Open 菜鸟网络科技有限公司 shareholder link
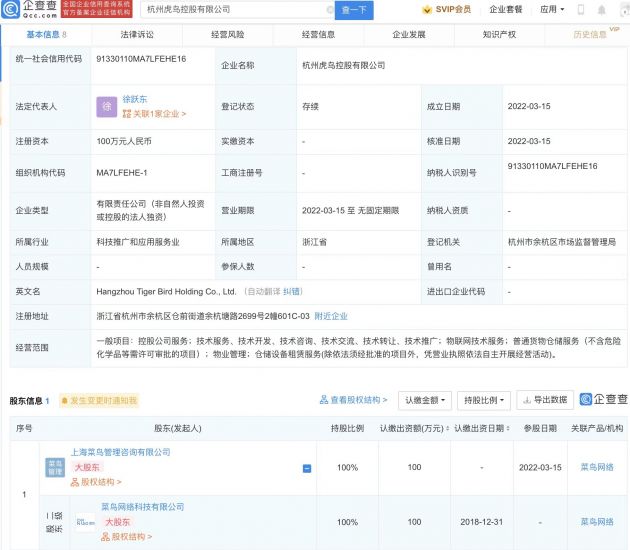This screenshot has width=630, height=550. coord(143,507)
